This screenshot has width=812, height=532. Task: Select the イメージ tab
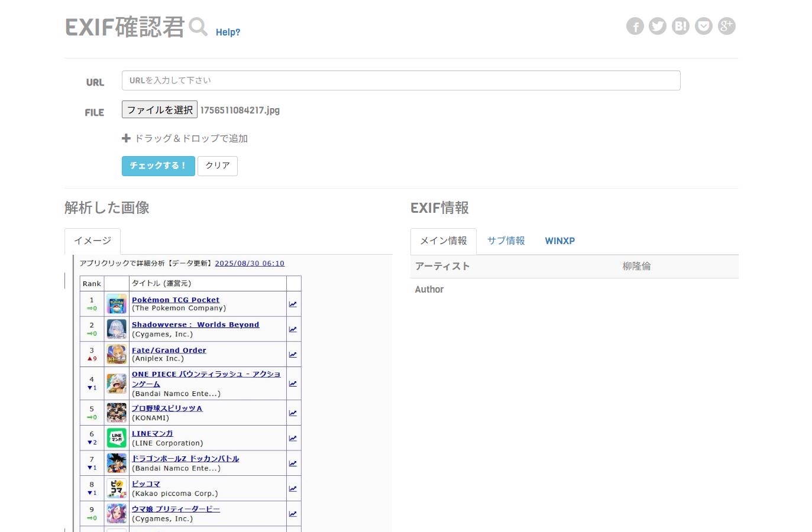pos(92,241)
